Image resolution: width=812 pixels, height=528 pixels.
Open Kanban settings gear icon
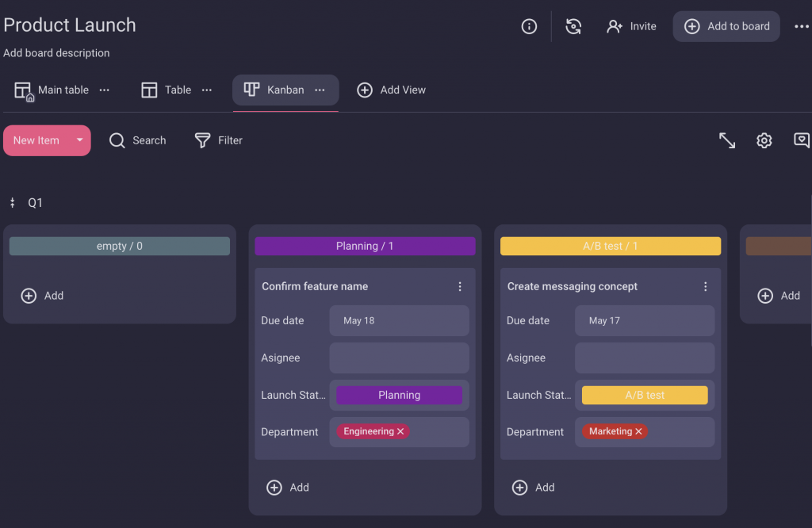point(764,140)
